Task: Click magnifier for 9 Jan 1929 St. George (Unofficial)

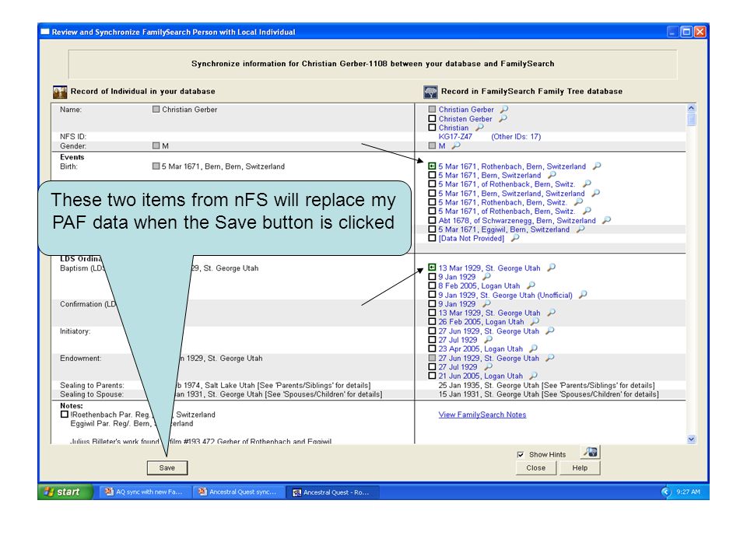Action: pos(583,295)
